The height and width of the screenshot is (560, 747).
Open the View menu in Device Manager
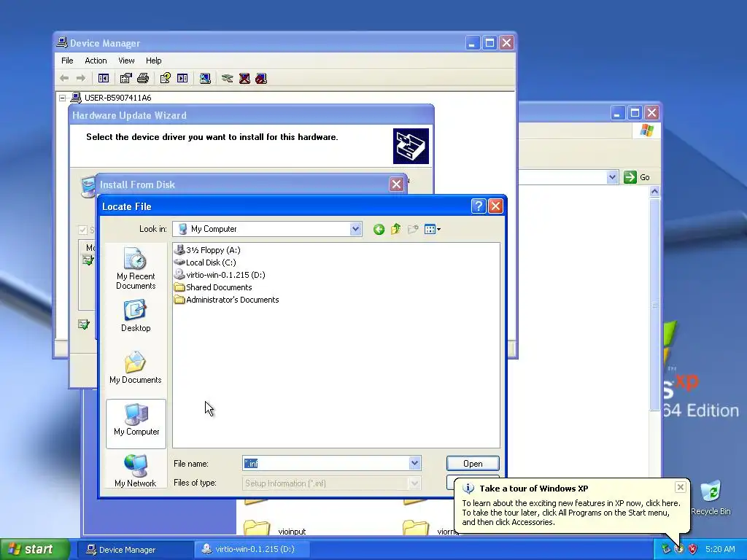(126, 61)
